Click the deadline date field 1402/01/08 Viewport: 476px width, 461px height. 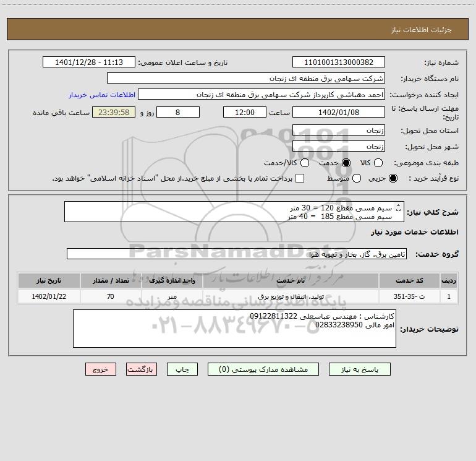(339, 112)
